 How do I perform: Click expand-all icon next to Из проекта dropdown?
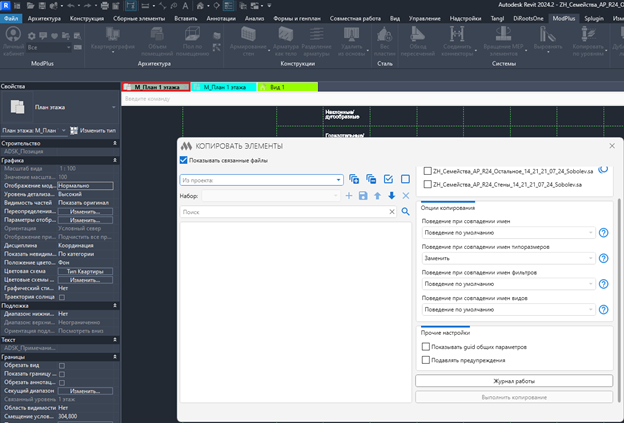[354, 179]
